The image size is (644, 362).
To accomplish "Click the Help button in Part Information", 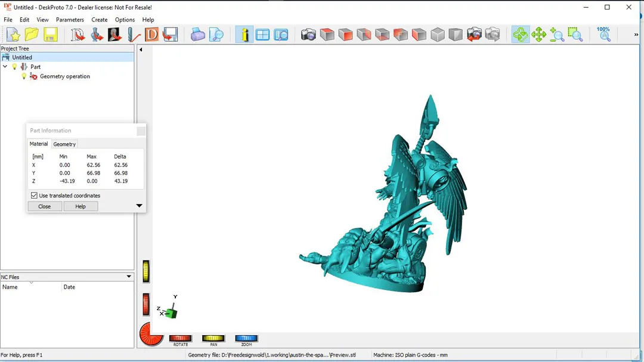I will click(80, 206).
